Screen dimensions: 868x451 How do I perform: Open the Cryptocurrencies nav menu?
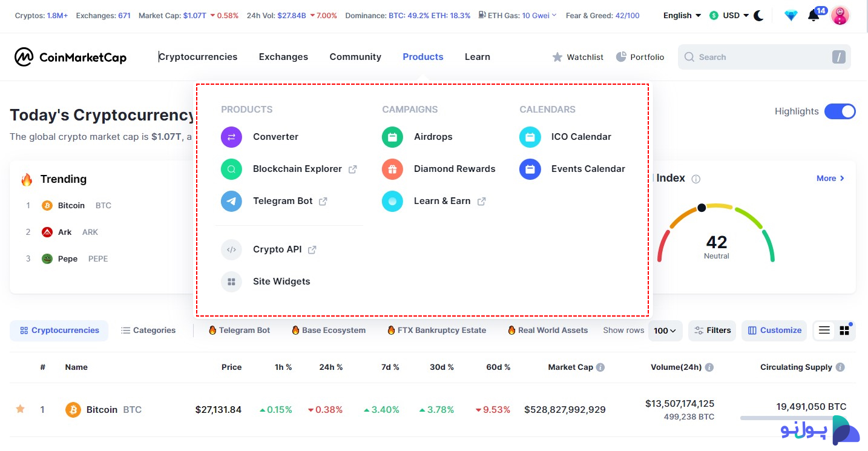coord(198,57)
